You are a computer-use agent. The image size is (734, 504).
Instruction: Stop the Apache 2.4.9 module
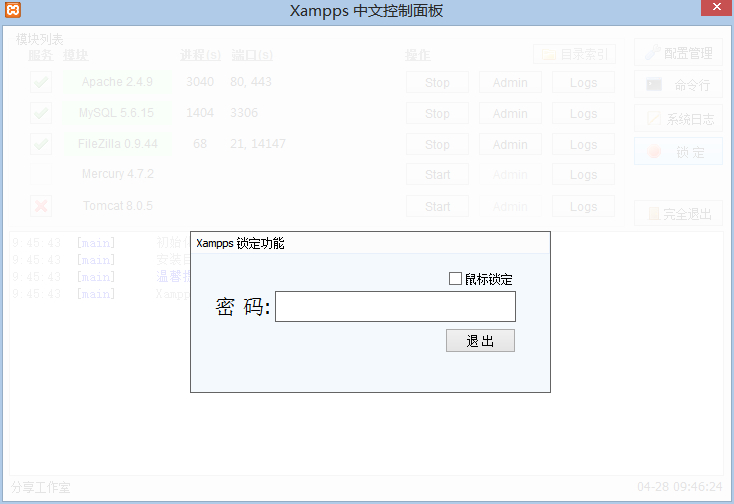[437, 82]
